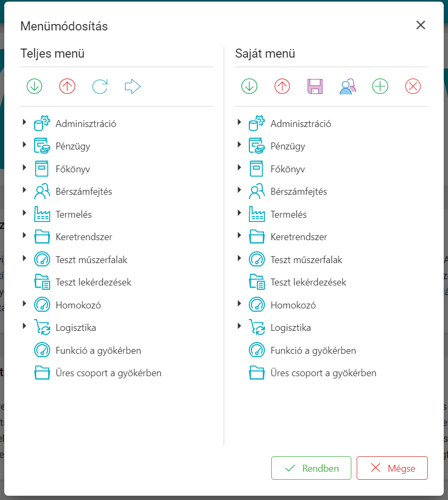
Task: Click the red move-up arrow in Saját menü
Action: (282, 86)
